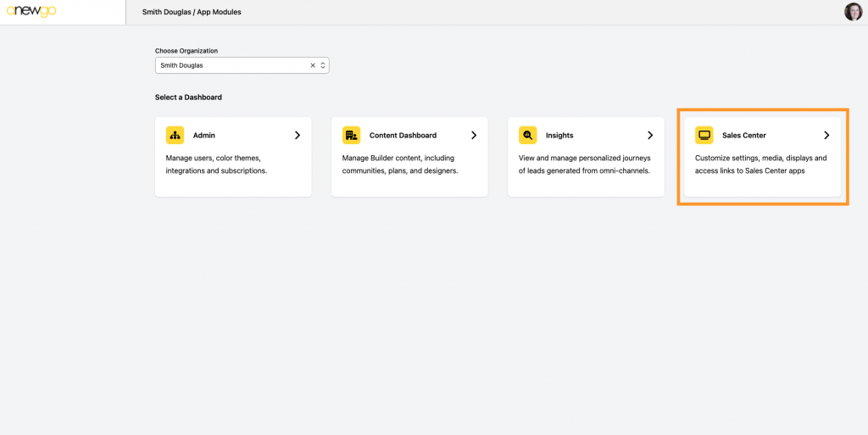Open the user profile avatar

click(x=853, y=12)
